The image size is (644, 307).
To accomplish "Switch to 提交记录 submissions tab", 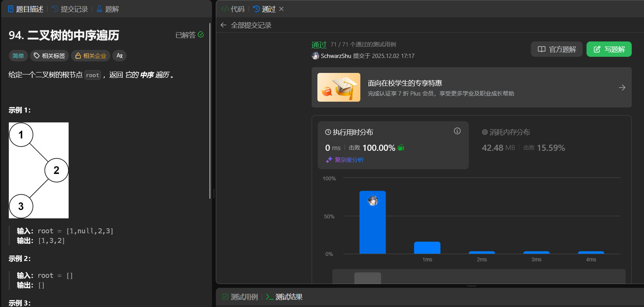I will (x=70, y=9).
